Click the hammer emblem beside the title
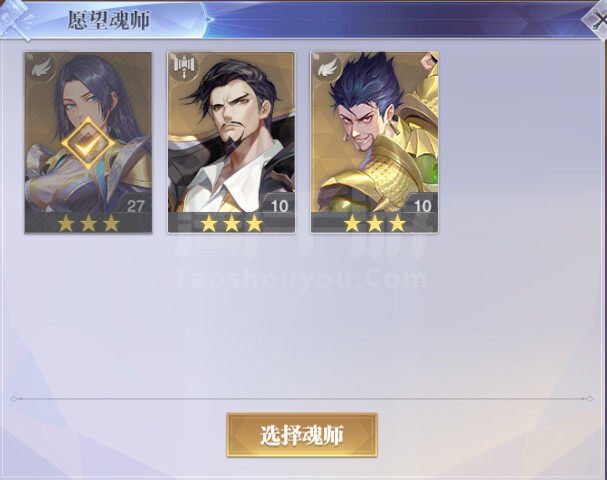Image resolution: width=607 pixels, height=480 pixels. pos(16,19)
